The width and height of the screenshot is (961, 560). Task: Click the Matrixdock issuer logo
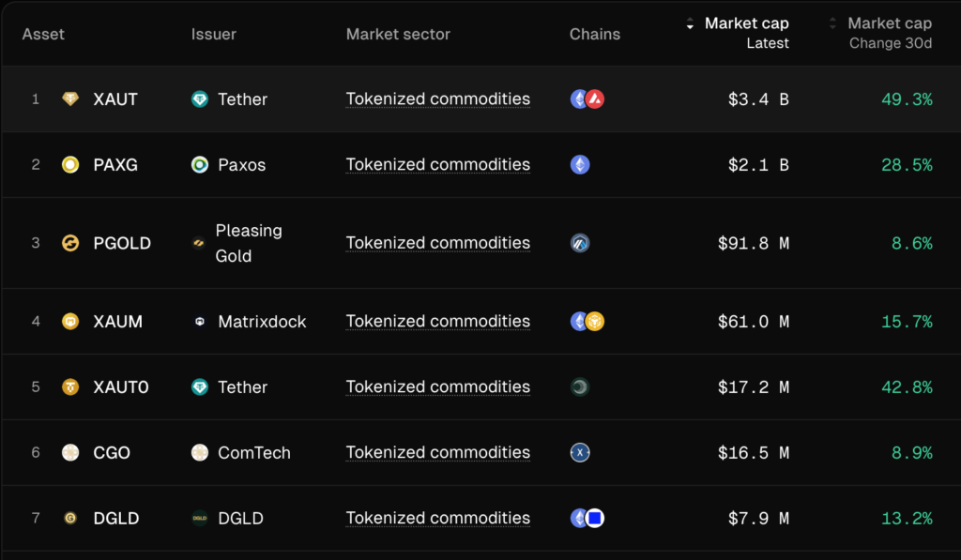[200, 322]
